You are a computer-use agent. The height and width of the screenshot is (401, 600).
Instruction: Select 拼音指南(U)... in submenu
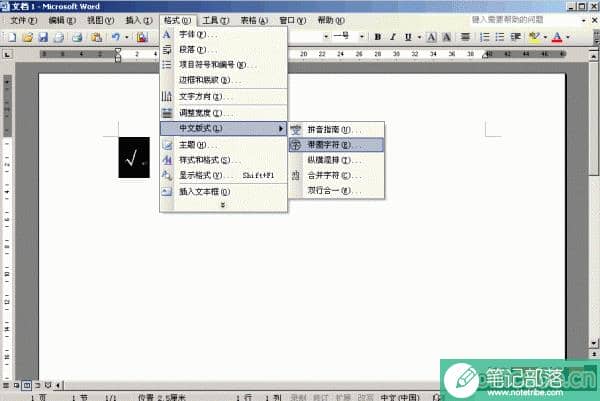point(336,130)
